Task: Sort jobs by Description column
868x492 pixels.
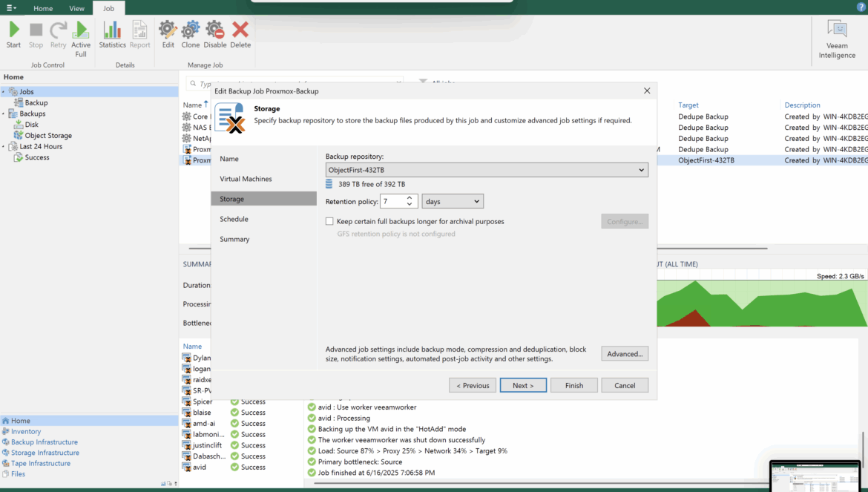Action: [x=802, y=105]
